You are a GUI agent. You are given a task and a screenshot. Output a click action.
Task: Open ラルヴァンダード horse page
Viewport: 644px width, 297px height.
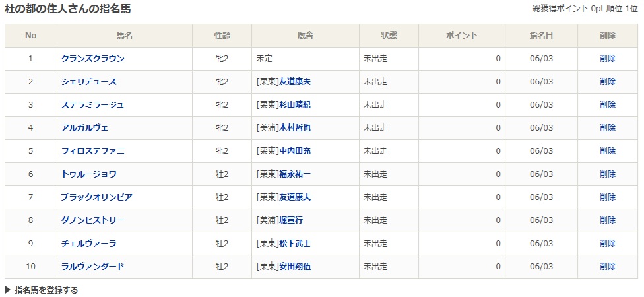[92, 267]
